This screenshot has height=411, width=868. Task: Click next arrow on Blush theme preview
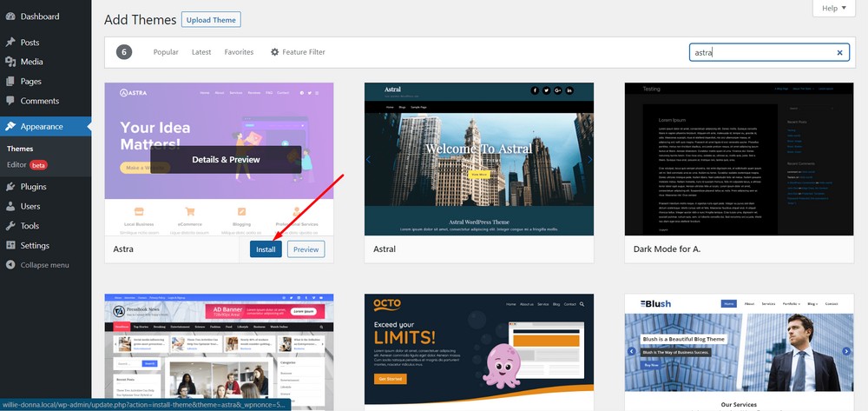(x=845, y=351)
